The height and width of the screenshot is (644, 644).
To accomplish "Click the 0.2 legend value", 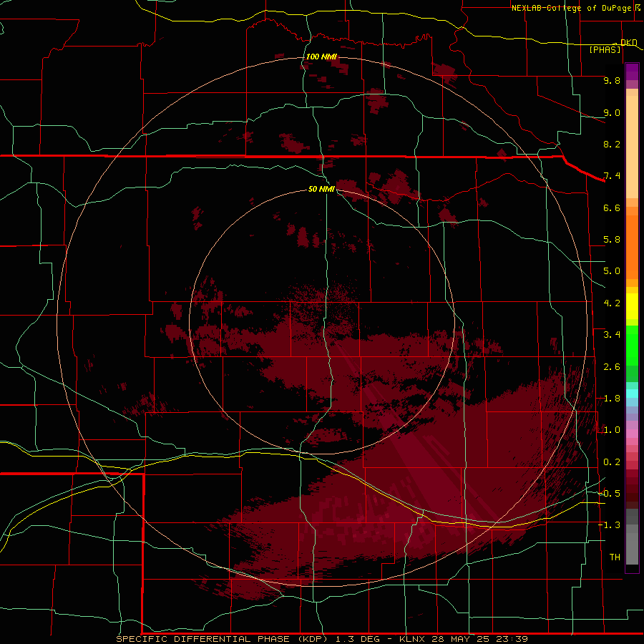I will 612,462.
